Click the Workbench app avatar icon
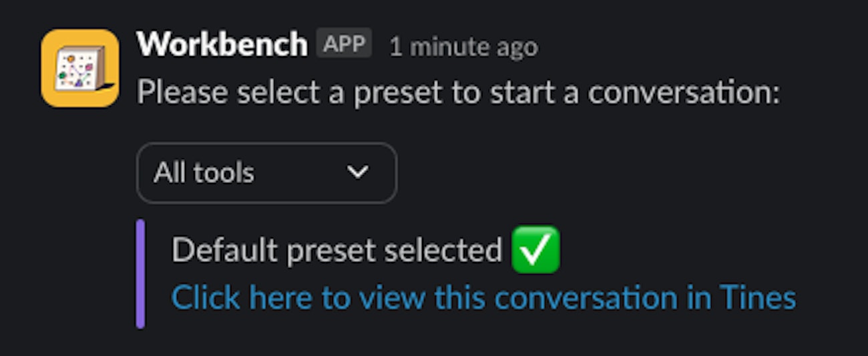 click(x=79, y=68)
